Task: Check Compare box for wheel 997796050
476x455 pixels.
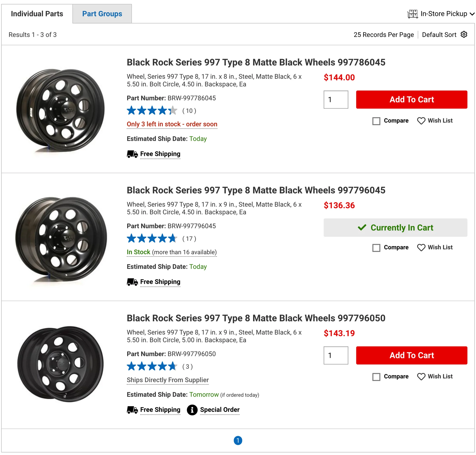Action: [x=376, y=377]
